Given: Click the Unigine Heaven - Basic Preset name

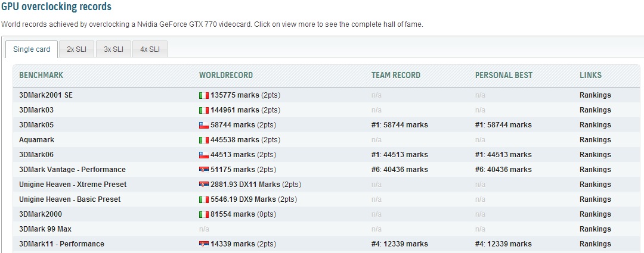Looking at the screenshot, I should (70, 199).
